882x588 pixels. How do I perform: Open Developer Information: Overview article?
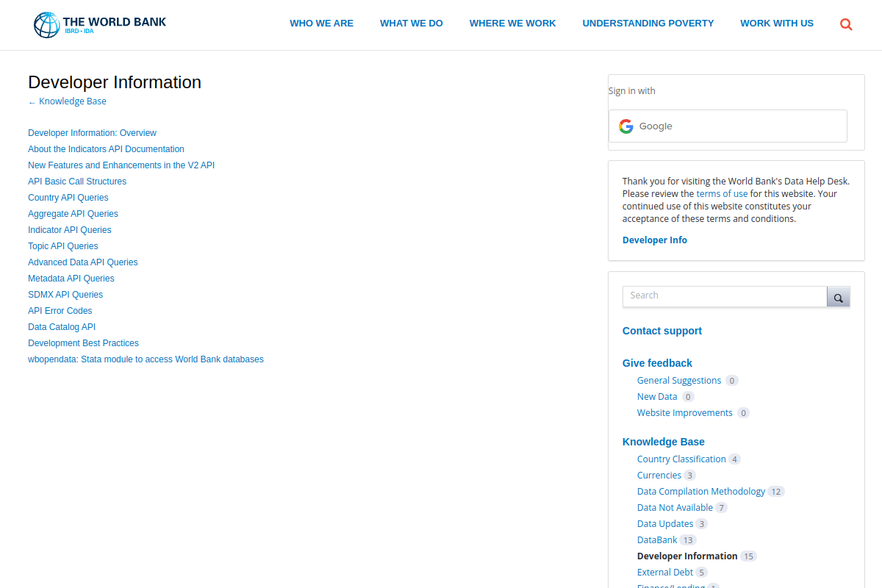click(92, 133)
